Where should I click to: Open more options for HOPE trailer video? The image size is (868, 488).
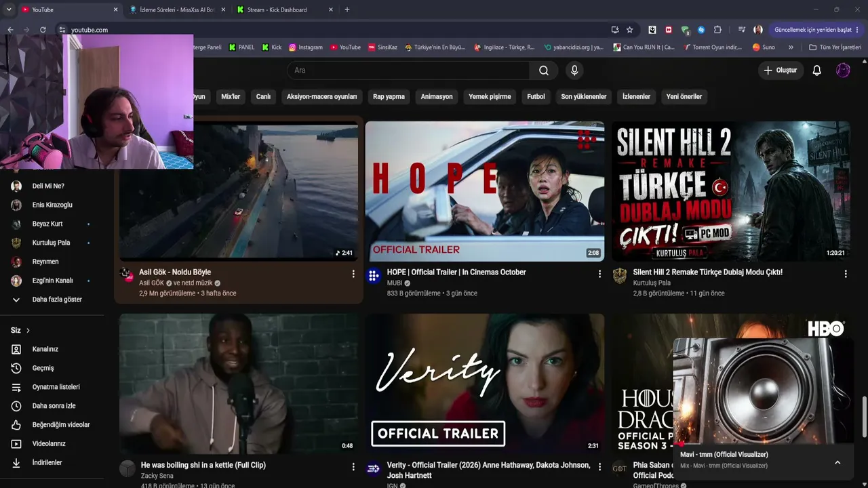pyautogui.click(x=599, y=274)
